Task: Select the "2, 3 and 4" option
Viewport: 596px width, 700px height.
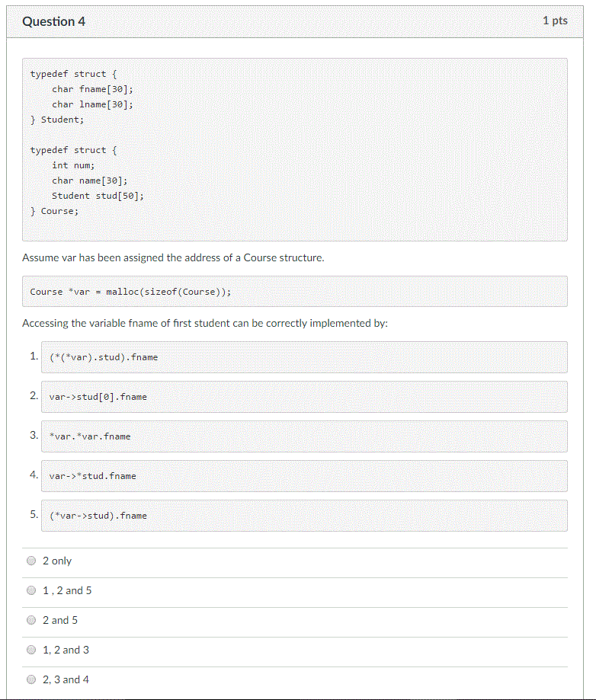Action: point(30,679)
